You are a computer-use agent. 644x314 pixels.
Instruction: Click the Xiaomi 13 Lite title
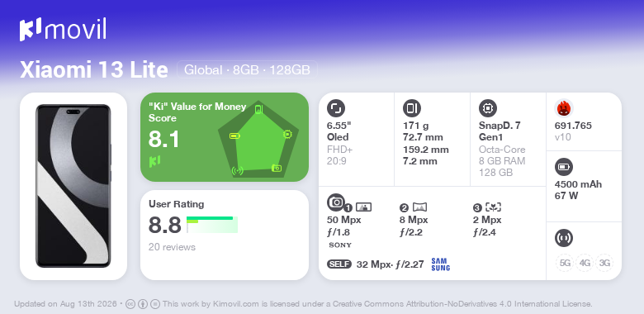(x=94, y=70)
